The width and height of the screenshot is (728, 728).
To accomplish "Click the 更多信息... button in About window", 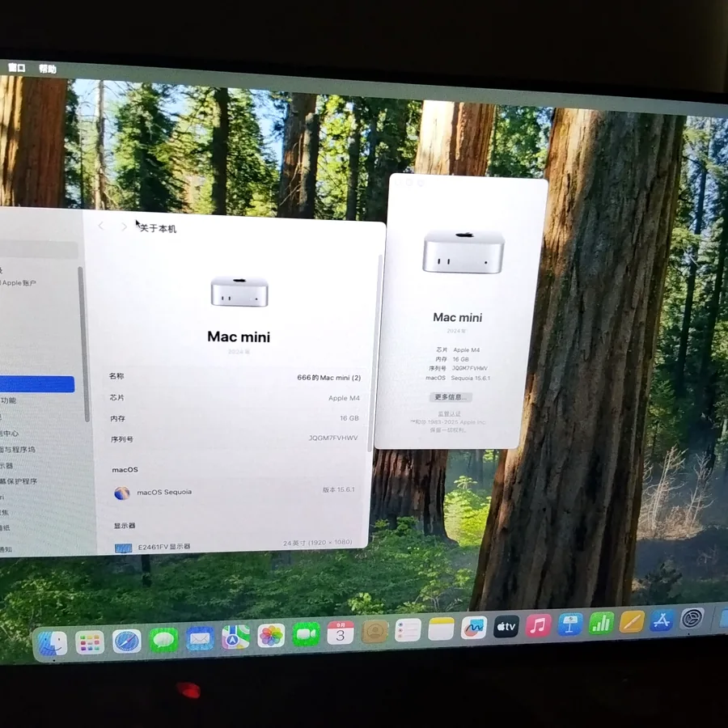I will 451,397.
